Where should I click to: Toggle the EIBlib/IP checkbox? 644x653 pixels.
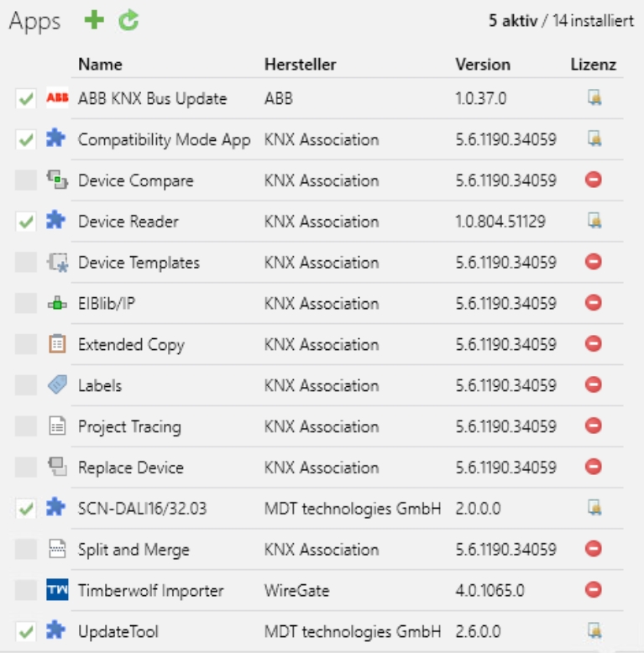click(26, 303)
